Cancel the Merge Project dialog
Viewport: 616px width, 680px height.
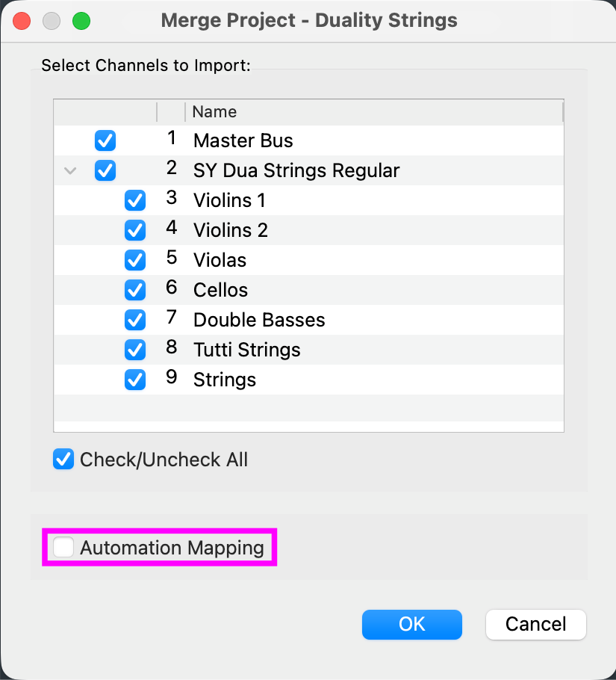(x=535, y=624)
